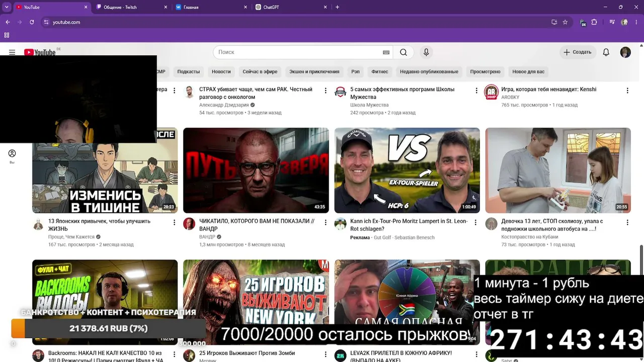
Task: Open the apps grid in bookmarks bar
Action: [7, 35]
